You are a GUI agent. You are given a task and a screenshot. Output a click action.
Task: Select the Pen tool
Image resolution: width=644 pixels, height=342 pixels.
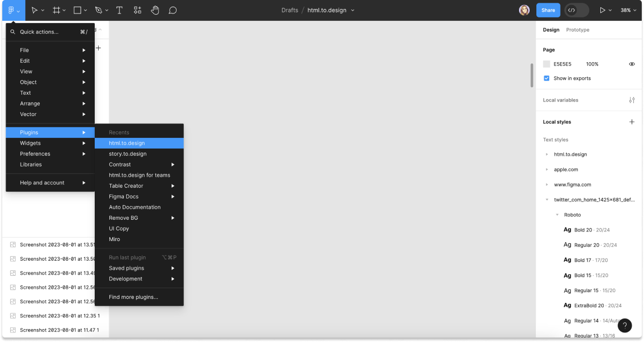click(x=99, y=10)
